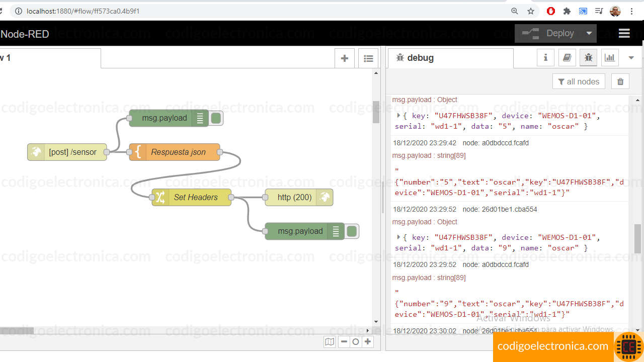View site information icon in address bar

tap(19, 11)
